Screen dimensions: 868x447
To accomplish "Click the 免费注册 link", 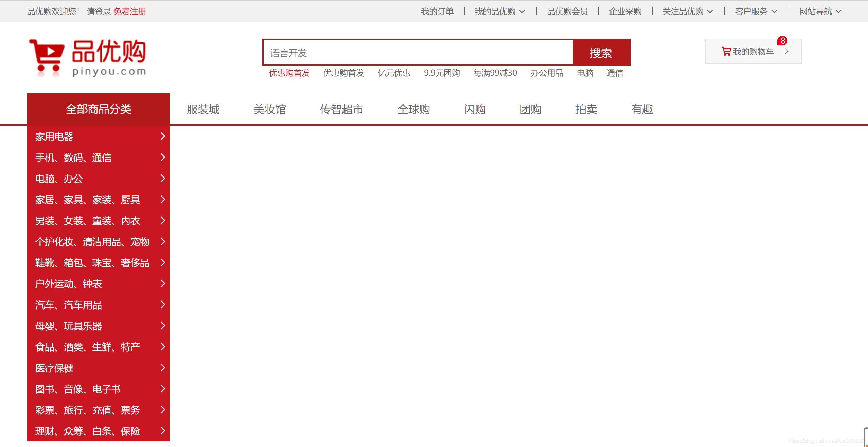I will [129, 12].
